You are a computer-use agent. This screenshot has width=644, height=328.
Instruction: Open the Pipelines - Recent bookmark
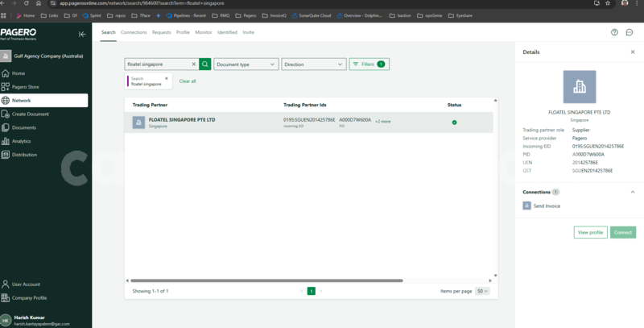coord(187,15)
